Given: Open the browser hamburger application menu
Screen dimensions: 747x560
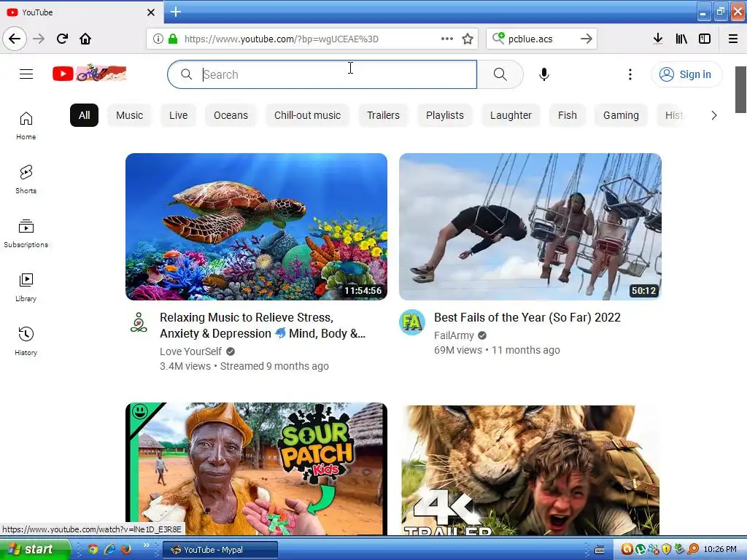Looking at the screenshot, I should click(733, 39).
